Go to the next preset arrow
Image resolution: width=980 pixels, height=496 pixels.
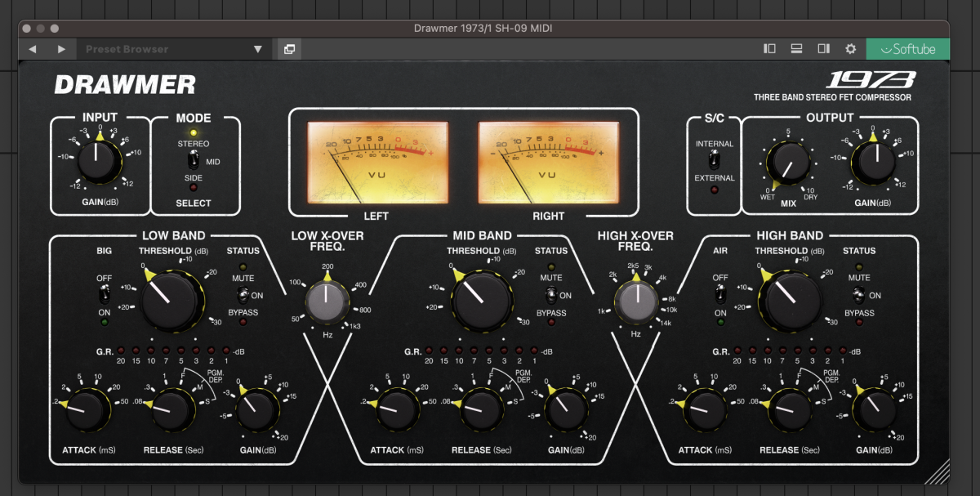pos(61,49)
